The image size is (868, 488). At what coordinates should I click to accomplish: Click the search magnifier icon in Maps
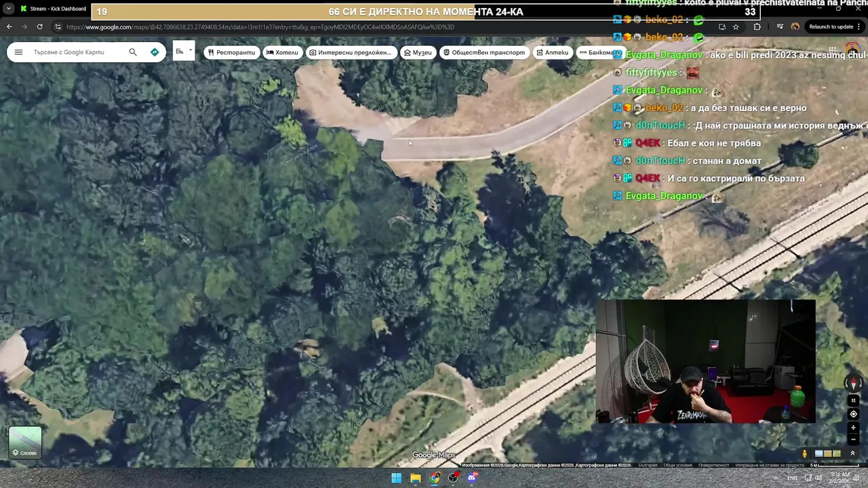[x=133, y=52]
